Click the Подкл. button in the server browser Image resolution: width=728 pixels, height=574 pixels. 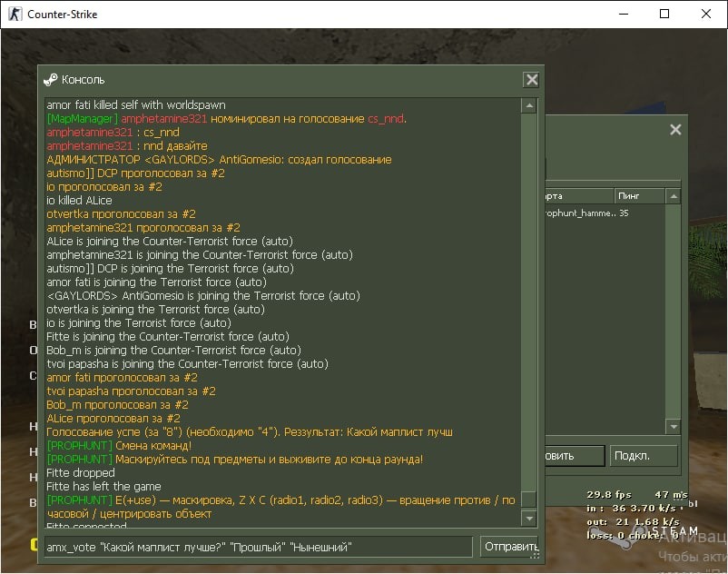pyautogui.click(x=644, y=456)
